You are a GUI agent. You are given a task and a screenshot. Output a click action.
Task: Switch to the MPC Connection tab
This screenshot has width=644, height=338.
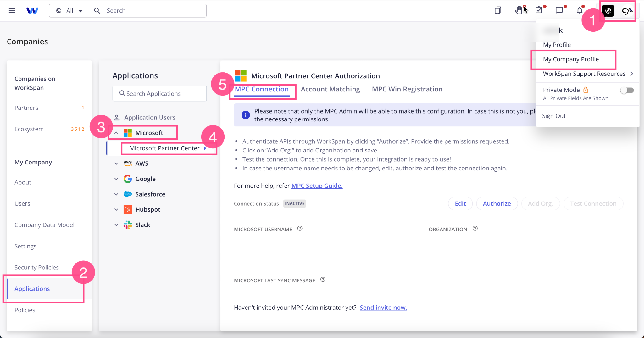click(x=262, y=89)
